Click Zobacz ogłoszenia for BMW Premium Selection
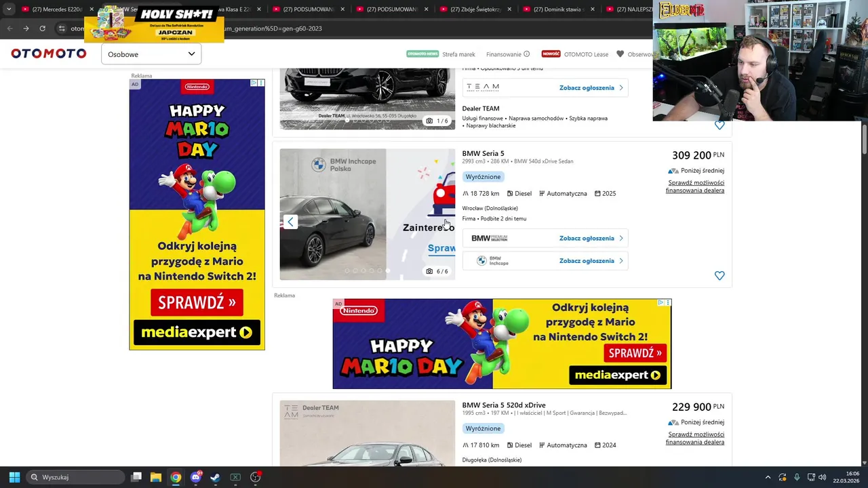868x488 pixels. [591, 239]
